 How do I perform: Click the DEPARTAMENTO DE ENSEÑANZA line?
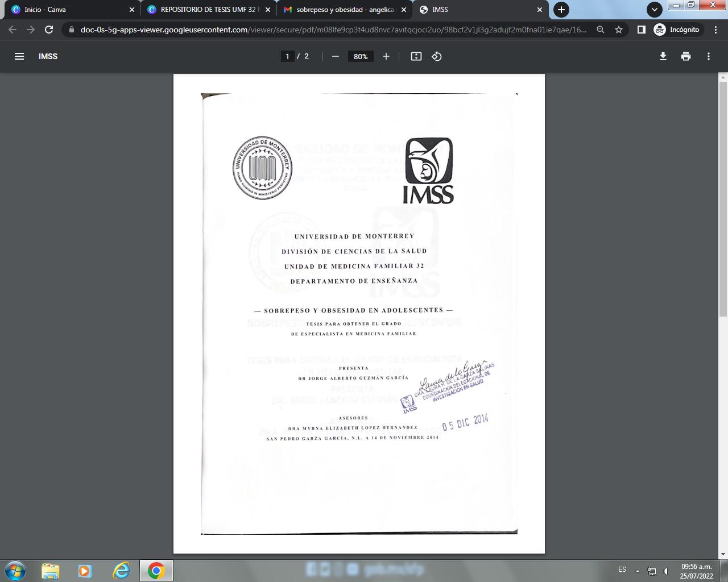click(x=354, y=281)
